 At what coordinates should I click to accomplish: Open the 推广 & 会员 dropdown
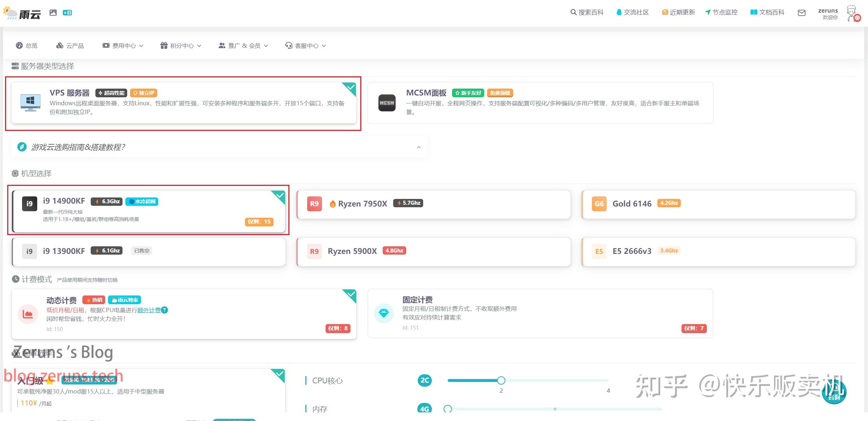tap(243, 46)
